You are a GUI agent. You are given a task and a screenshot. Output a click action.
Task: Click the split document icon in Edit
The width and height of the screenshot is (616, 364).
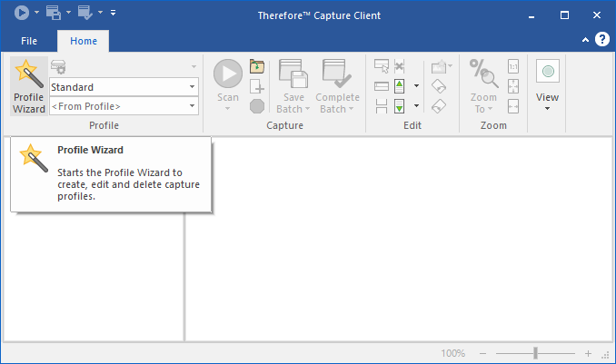[x=382, y=106]
